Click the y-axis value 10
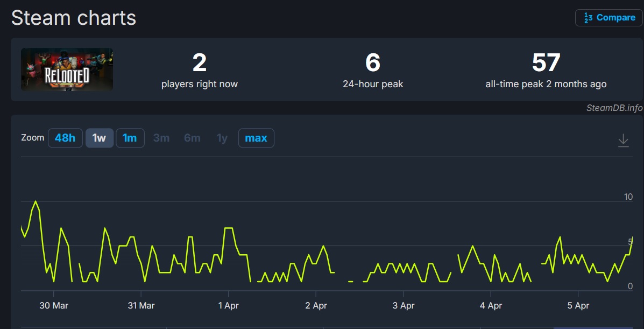 click(x=628, y=197)
